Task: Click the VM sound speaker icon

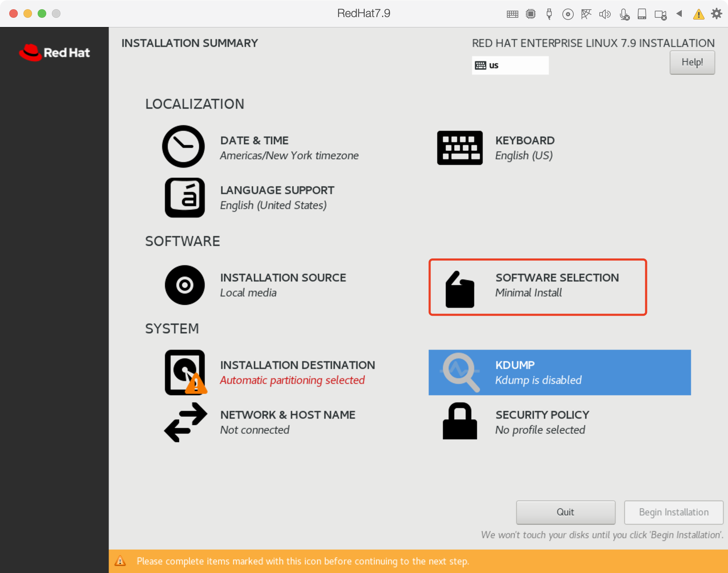Action: pos(604,14)
